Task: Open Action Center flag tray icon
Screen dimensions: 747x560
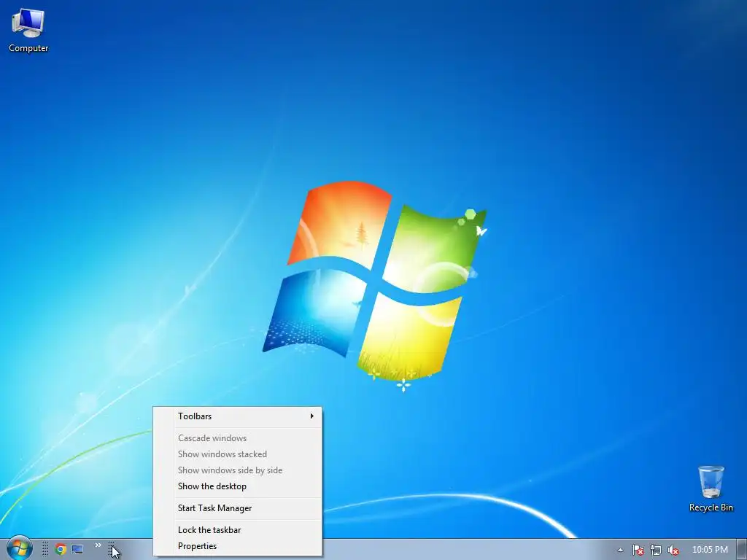Action: [x=638, y=550]
